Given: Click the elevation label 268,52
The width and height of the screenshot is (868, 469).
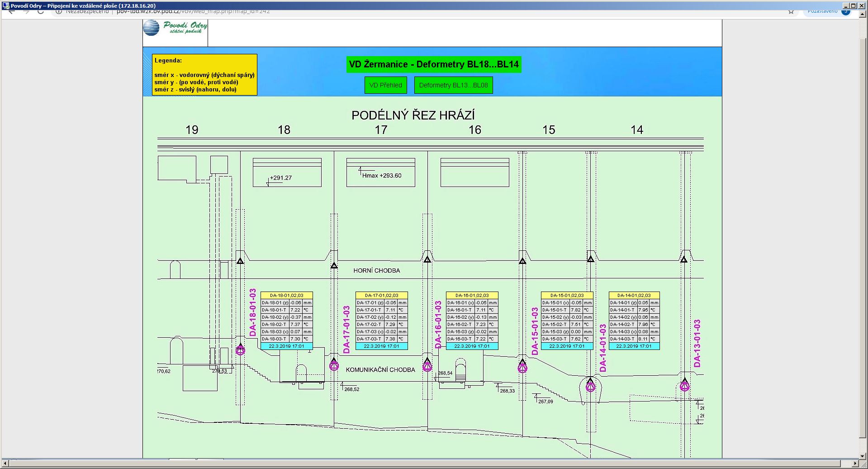Looking at the screenshot, I should (x=352, y=389).
